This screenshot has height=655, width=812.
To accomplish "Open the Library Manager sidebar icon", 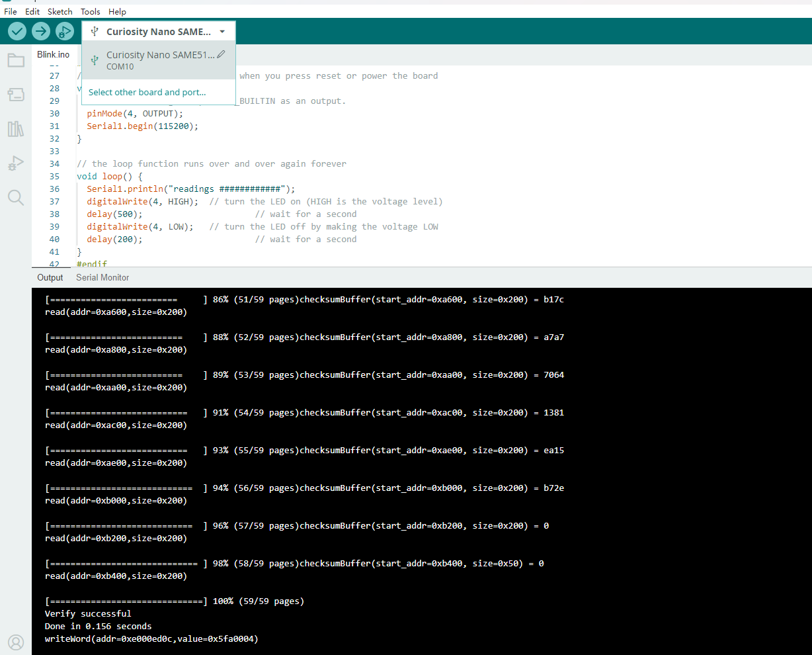I will tap(16, 128).
